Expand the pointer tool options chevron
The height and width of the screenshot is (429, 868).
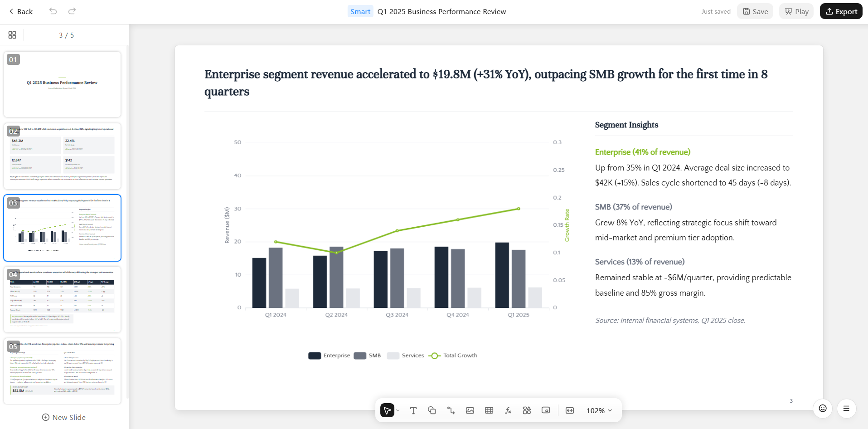click(398, 410)
